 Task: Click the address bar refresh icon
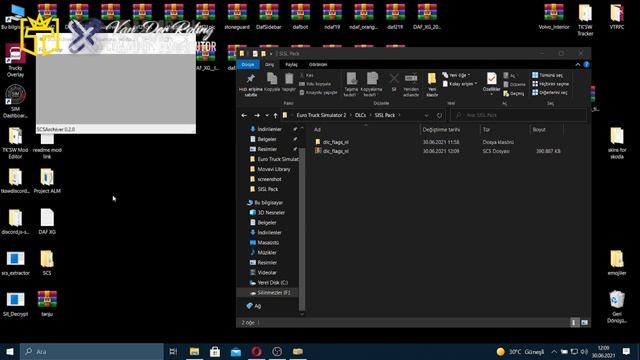pos(439,116)
